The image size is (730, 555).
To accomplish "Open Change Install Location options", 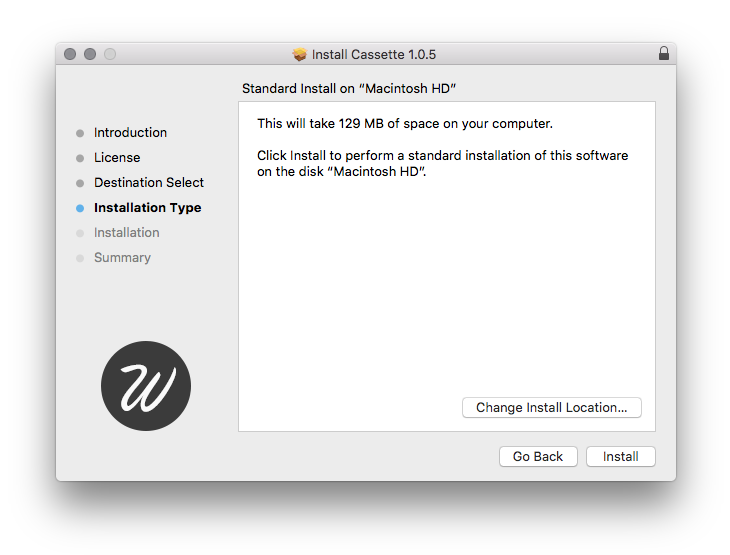I will tap(551, 407).
